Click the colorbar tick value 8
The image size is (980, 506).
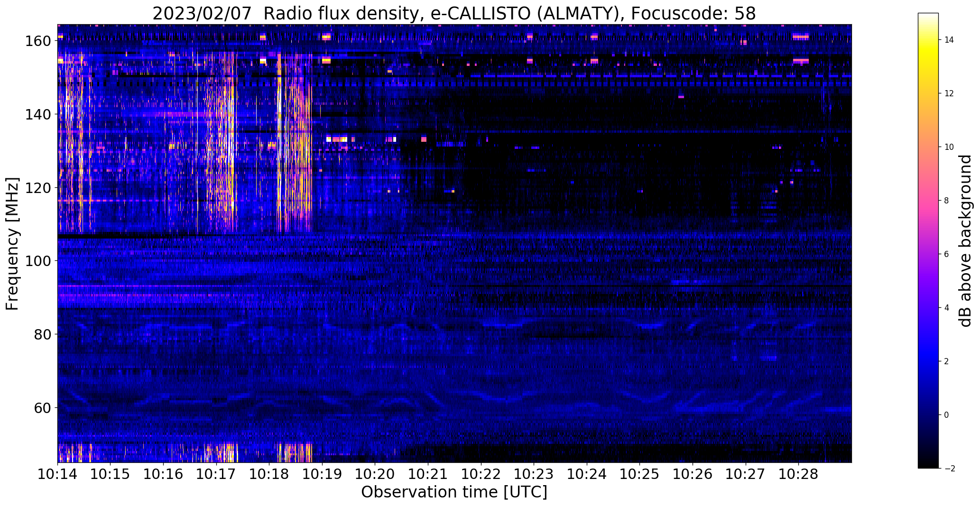pos(947,201)
